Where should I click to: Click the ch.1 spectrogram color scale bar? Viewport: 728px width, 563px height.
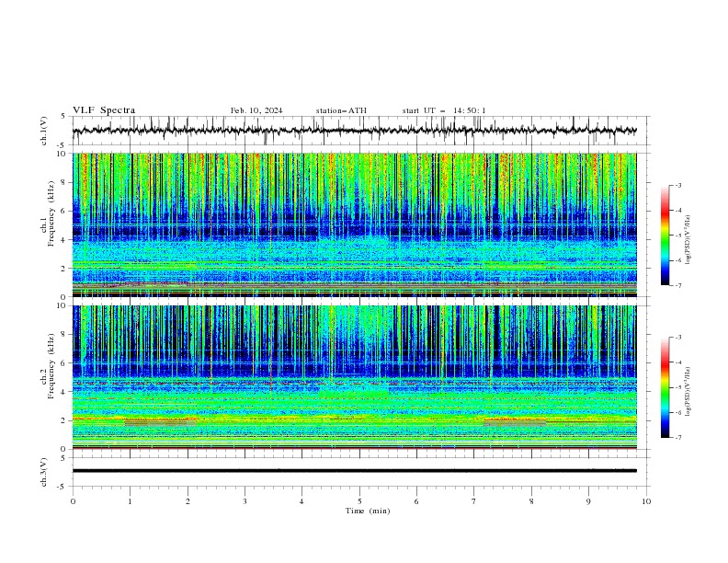point(665,236)
